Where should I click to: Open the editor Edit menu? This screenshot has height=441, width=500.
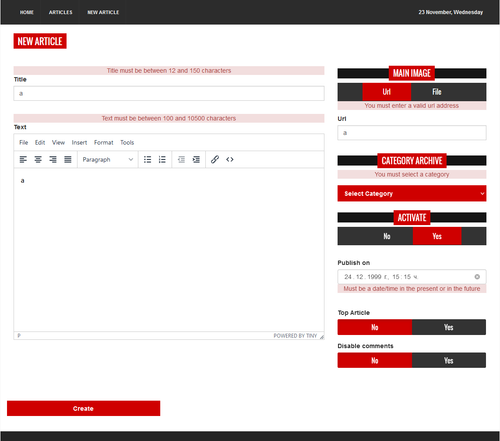(40, 143)
